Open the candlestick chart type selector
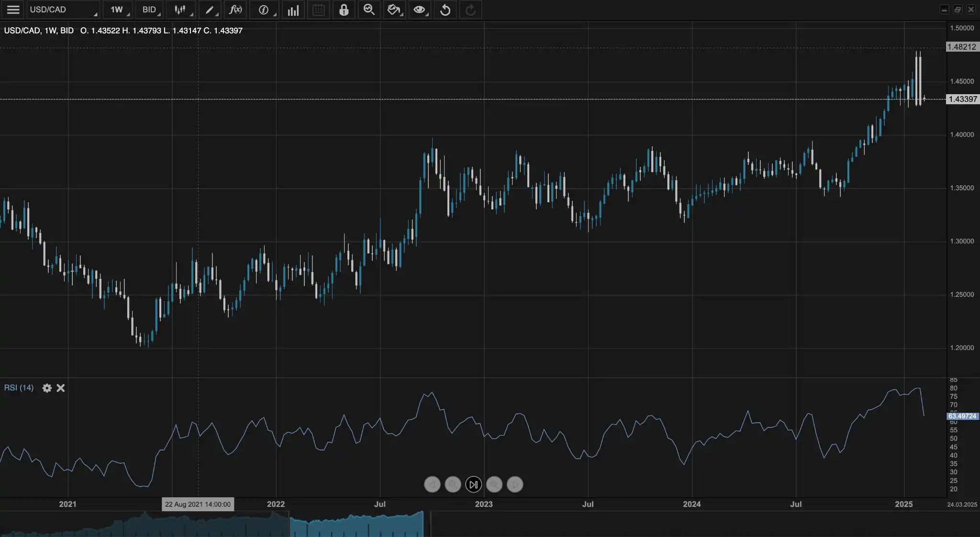The height and width of the screenshot is (537, 980). click(180, 10)
